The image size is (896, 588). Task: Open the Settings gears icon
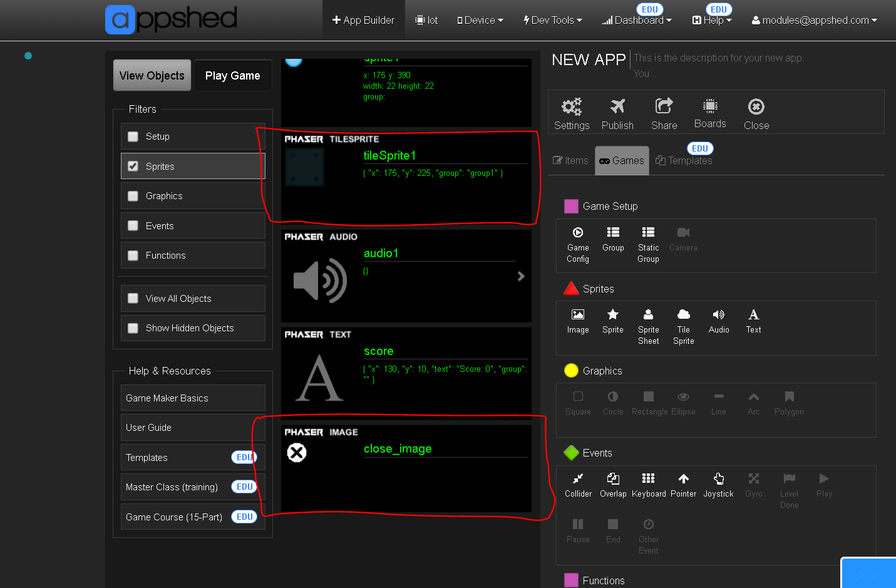coord(571,106)
